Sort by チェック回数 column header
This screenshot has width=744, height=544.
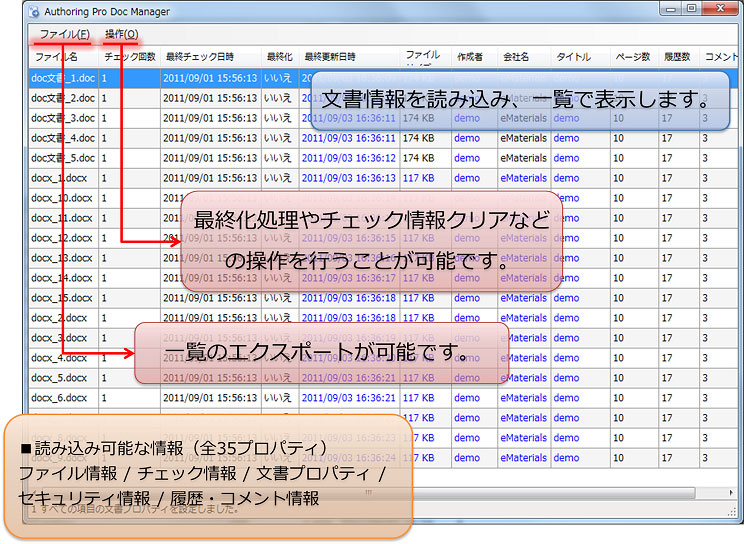click(130, 58)
